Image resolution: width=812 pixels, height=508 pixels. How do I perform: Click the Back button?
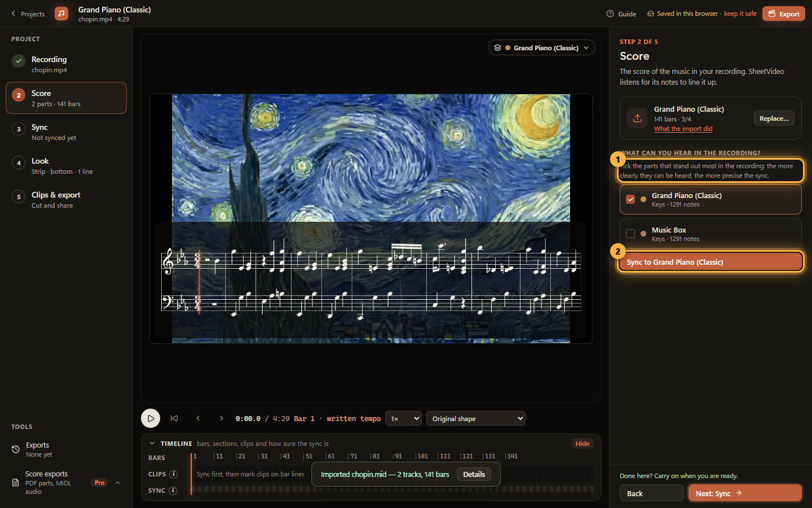pos(651,493)
